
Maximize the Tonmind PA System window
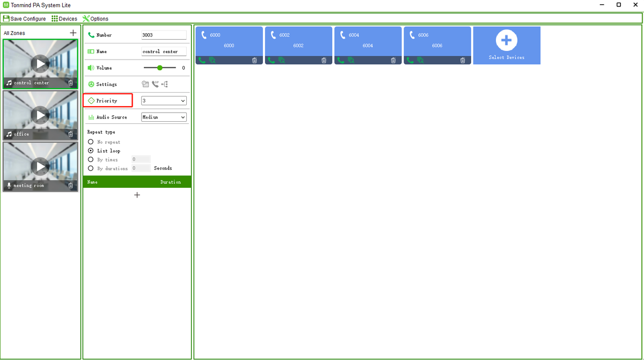(x=619, y=5)
